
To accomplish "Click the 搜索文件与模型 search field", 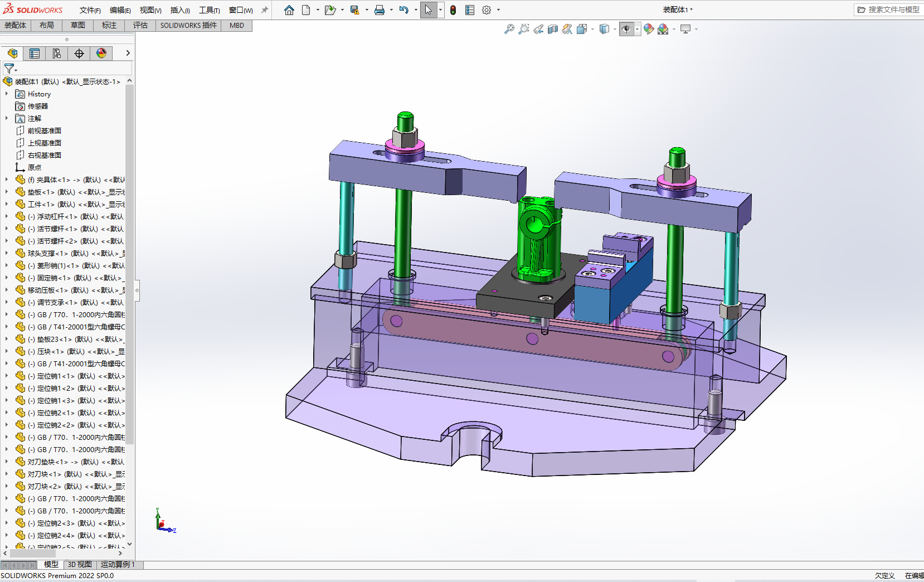I will [888, 9].
